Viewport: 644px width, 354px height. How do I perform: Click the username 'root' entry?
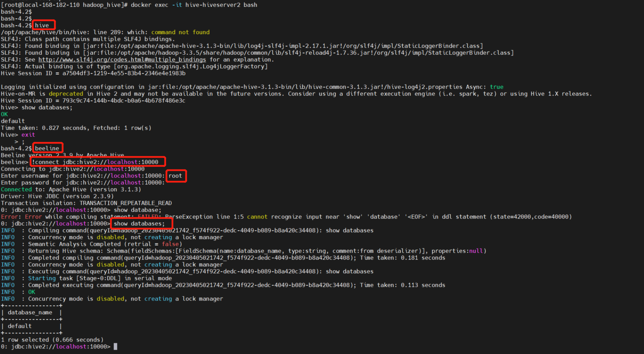[175, 176]
